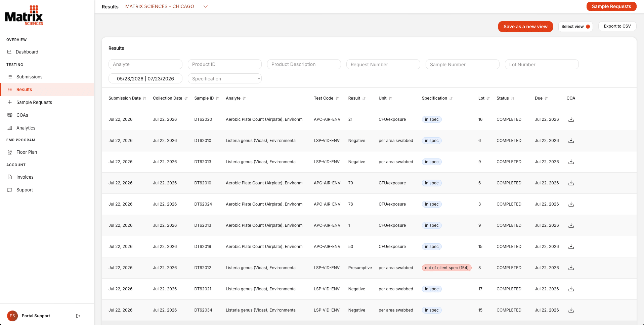Click the Submissions list icon

pyautogui.click(x=10, y=77)
